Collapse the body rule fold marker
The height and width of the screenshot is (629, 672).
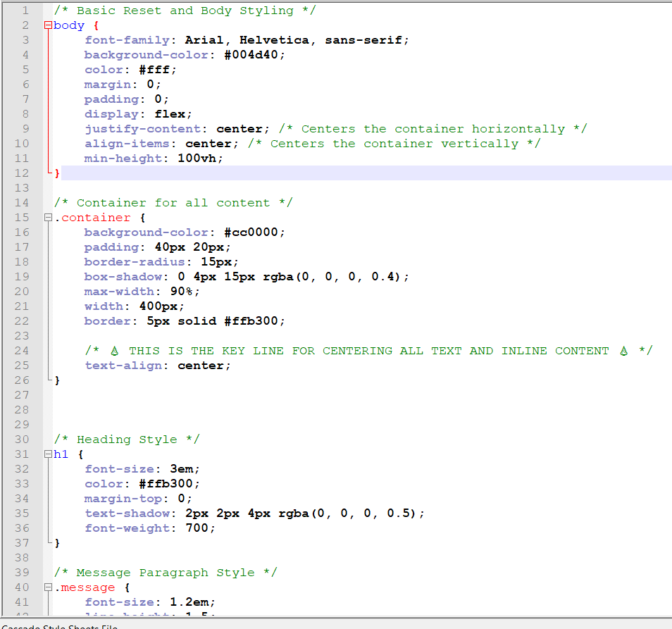pos(48,25)
